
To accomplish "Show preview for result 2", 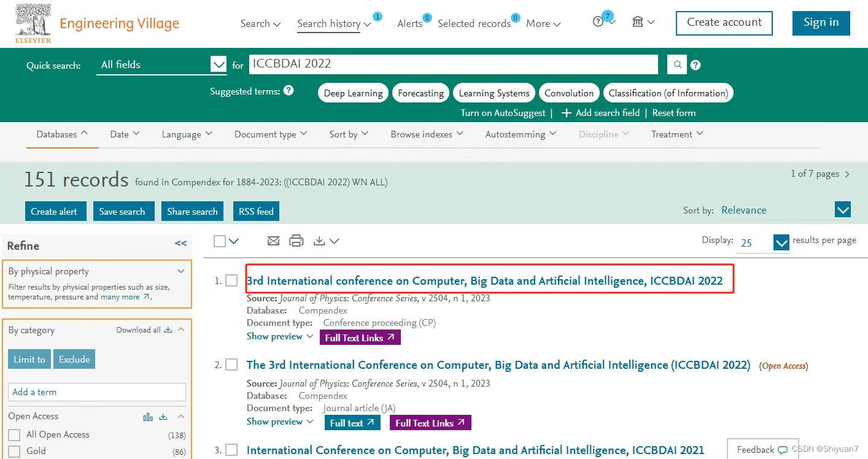I will point(280,422).
